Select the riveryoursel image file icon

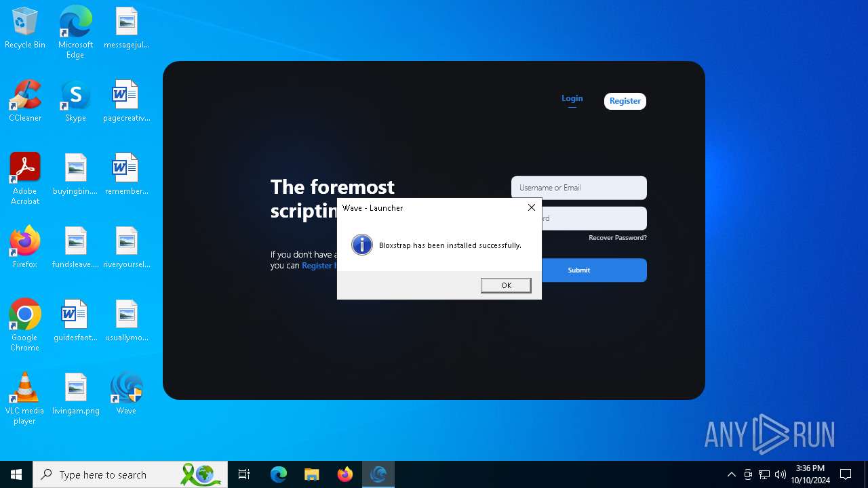[126, 248]
